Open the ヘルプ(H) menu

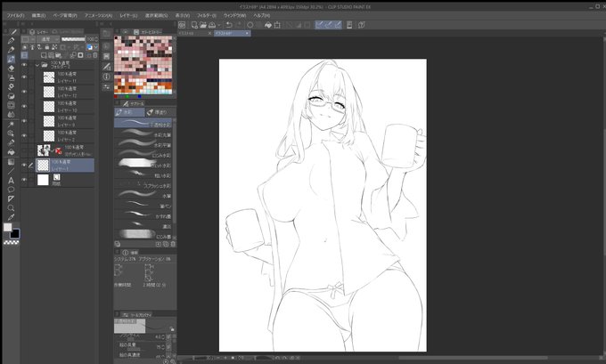click(262, 15)
